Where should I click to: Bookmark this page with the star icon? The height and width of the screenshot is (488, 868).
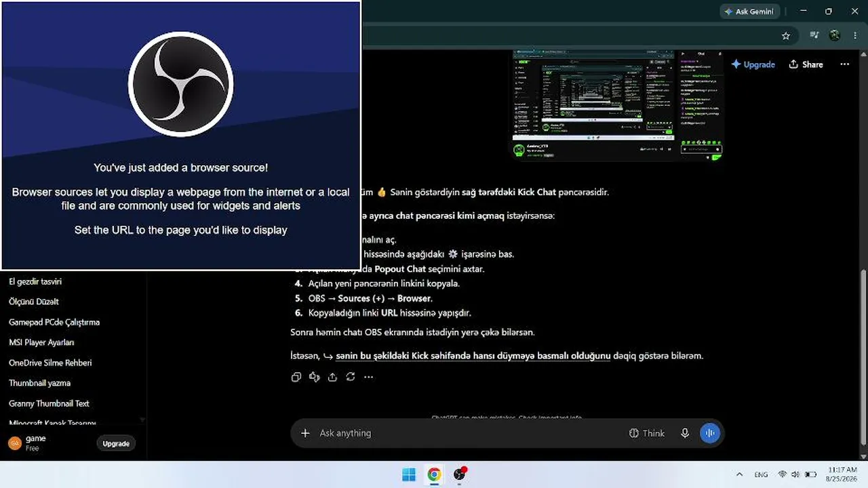coord(786,36)
